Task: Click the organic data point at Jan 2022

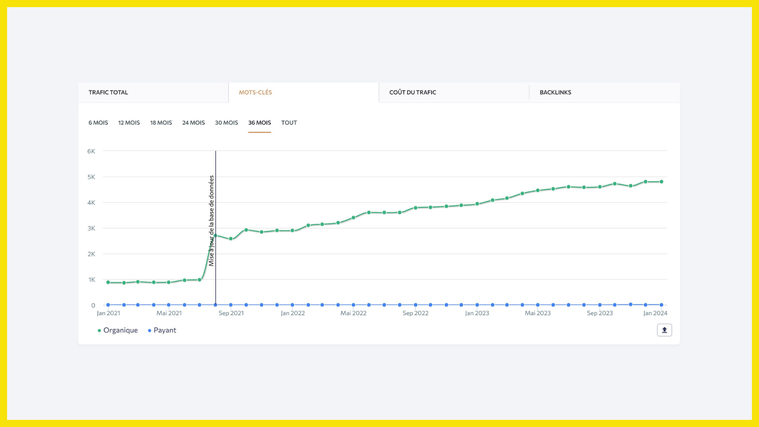Action: tap(293, 230)
